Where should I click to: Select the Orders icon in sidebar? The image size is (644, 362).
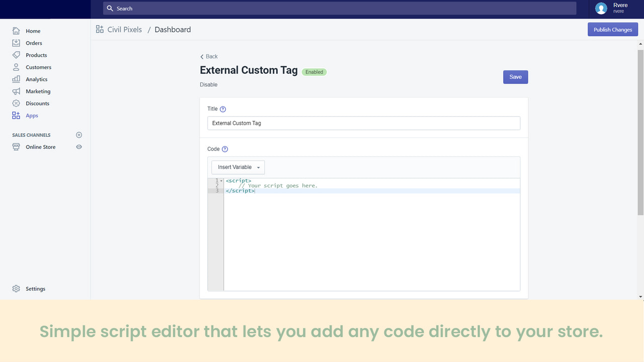[16, 43]
